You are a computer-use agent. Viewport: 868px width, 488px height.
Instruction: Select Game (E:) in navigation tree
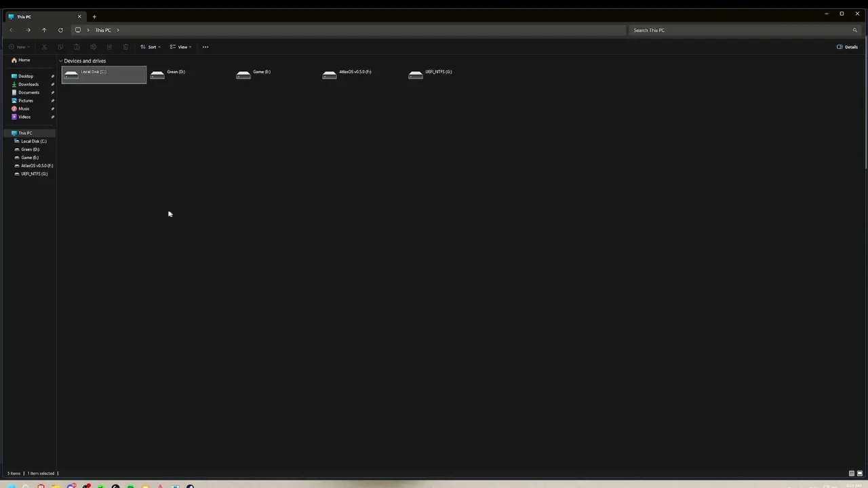pyautogui.click(x=29, y=157)
